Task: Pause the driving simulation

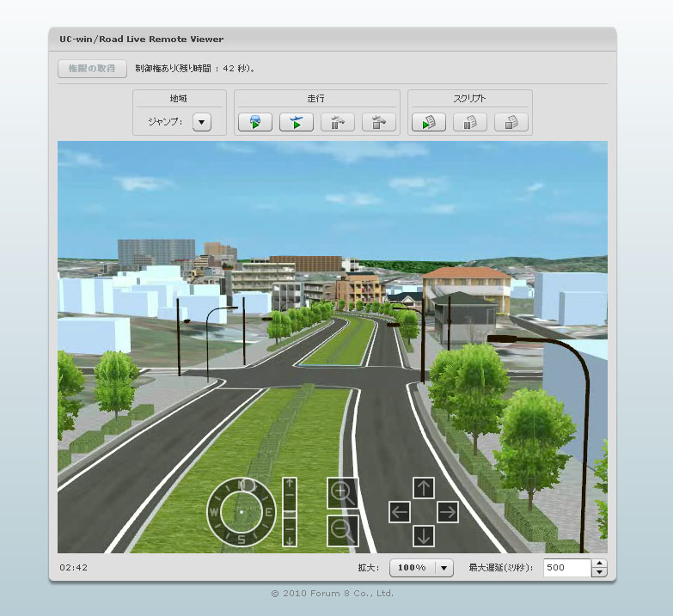Action: pos(337,122)
